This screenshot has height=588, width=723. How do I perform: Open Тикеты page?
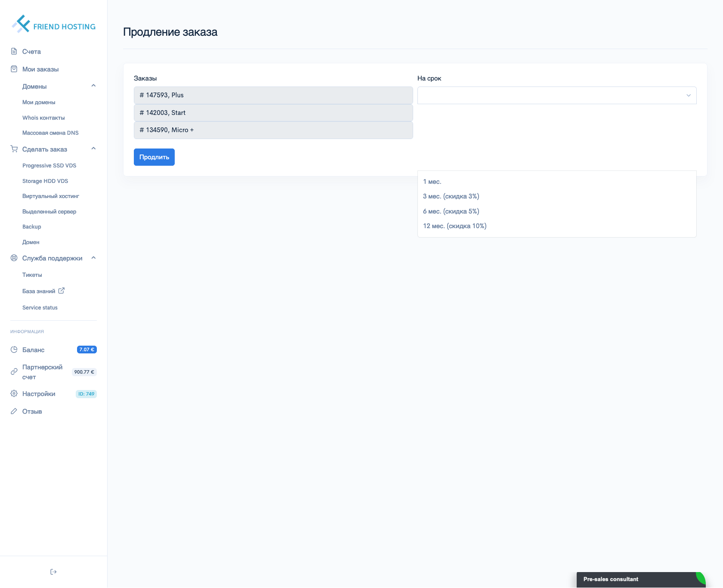pyautogui.click(x=32, y=275)
